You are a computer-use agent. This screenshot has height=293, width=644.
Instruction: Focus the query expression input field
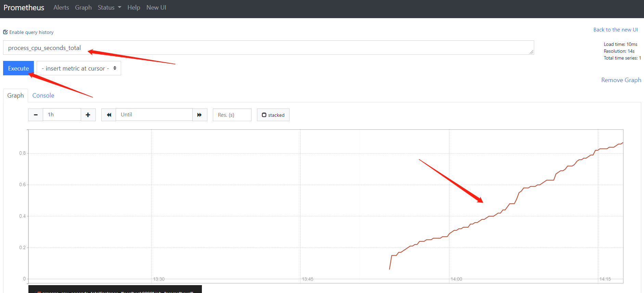pyautogui.click(x=269, y=48)
